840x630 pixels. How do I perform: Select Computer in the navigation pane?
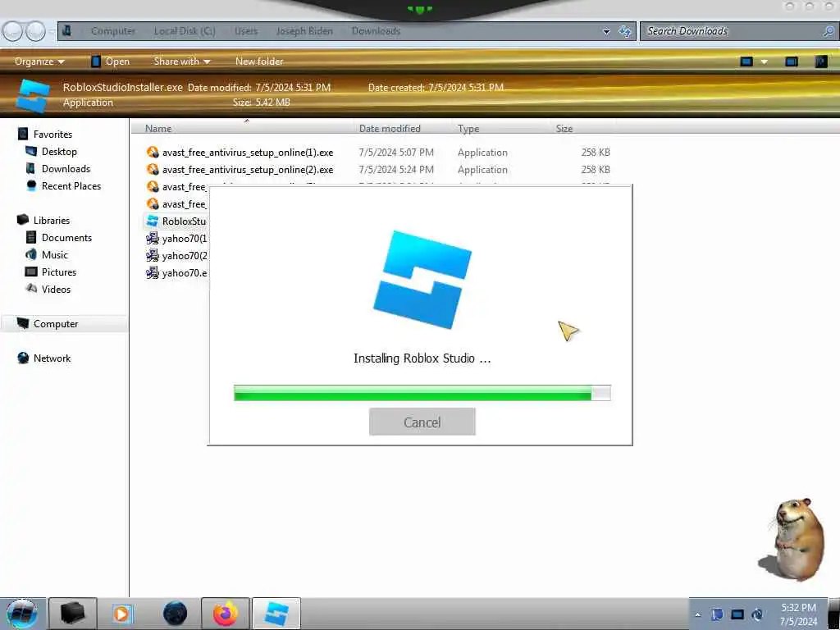click(x=56, y=323)
